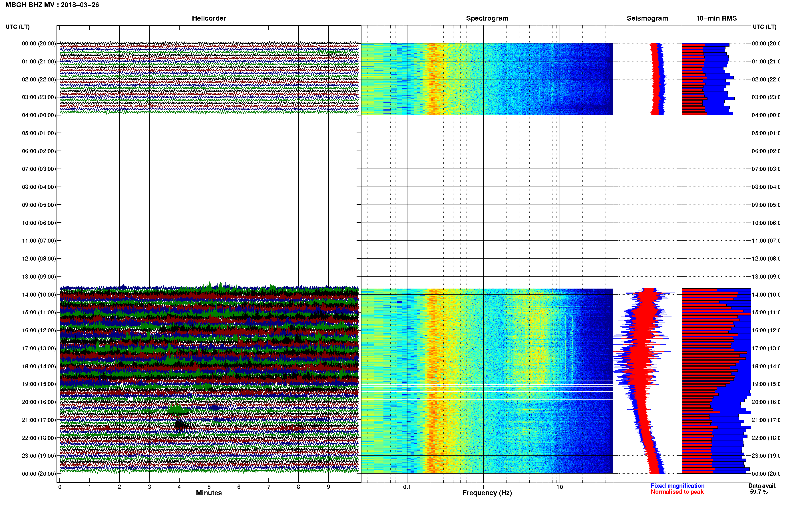Click the left '09:00 (05:00)' time label
The width and height of the screenshot is (812, 508).
[x=39, y=205]
